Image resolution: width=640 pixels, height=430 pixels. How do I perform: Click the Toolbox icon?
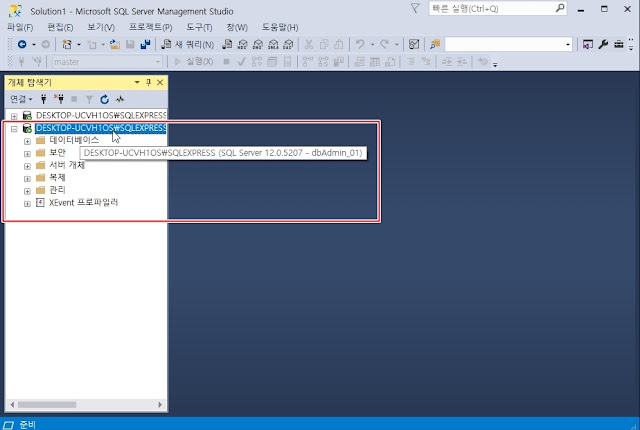tap(619, 44)
